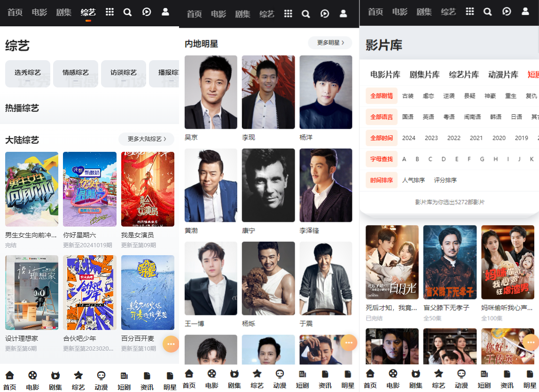Select 全部语言 filter option
The image size is (539, 392).
(x=381, y=117)
